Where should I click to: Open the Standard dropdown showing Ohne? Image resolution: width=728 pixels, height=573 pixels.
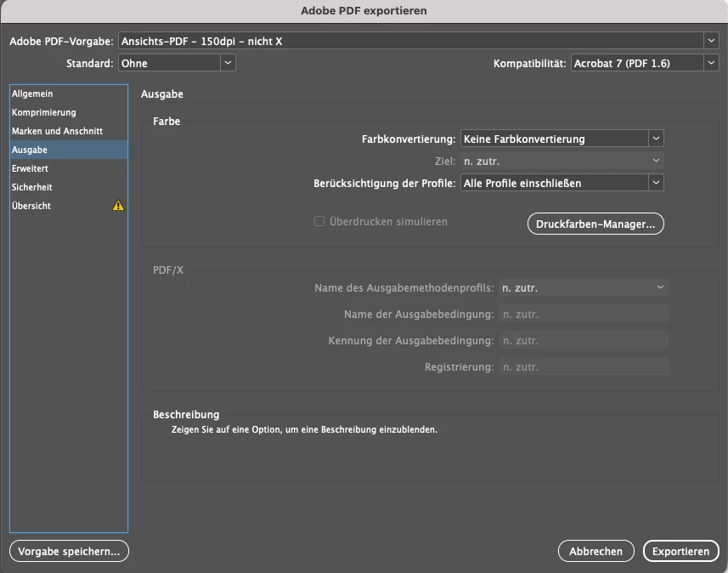click(x=177, y=63)
